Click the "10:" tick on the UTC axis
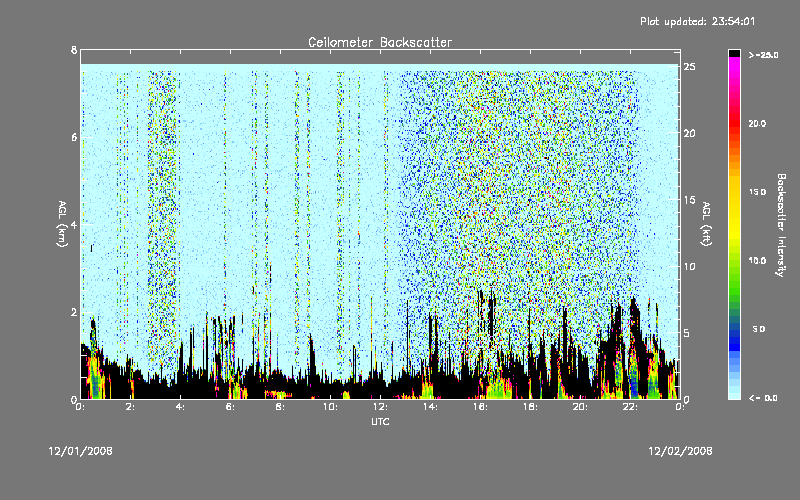 pos(331,407)
